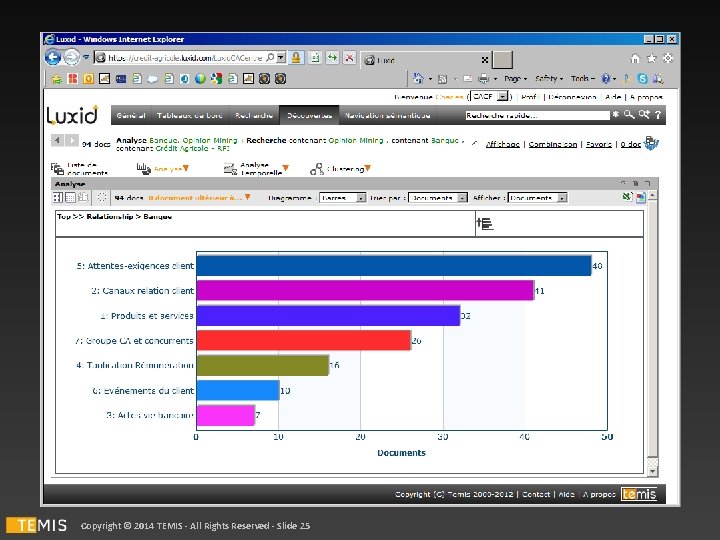Open the Afficher dropdown
This screenshot has width=720, height=540.
click(538, 198)
